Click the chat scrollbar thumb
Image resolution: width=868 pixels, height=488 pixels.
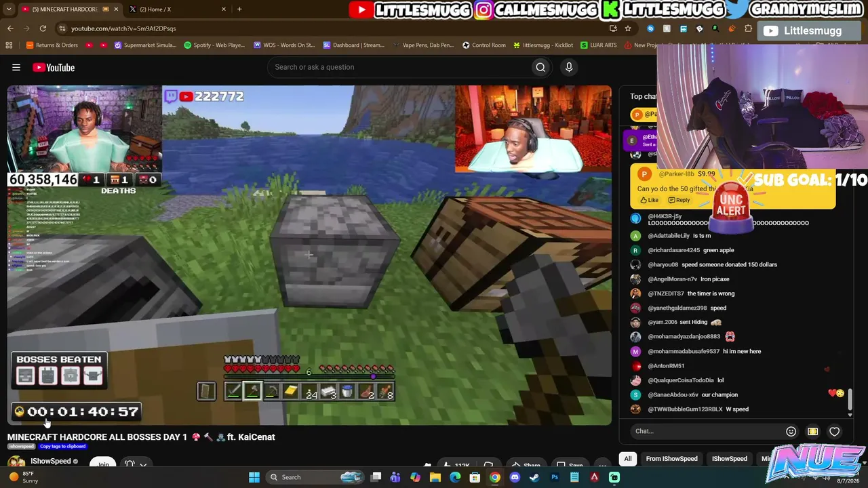pyautogui.click(x=850, y=399)
